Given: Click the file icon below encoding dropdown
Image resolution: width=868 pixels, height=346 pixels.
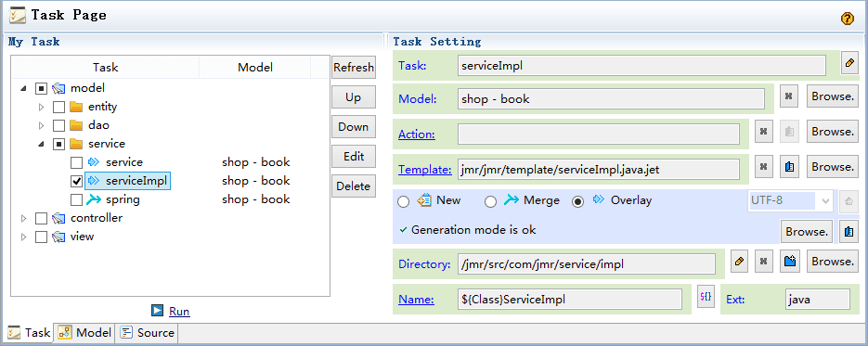Looking at the screenshot, I should click(849, 232).
